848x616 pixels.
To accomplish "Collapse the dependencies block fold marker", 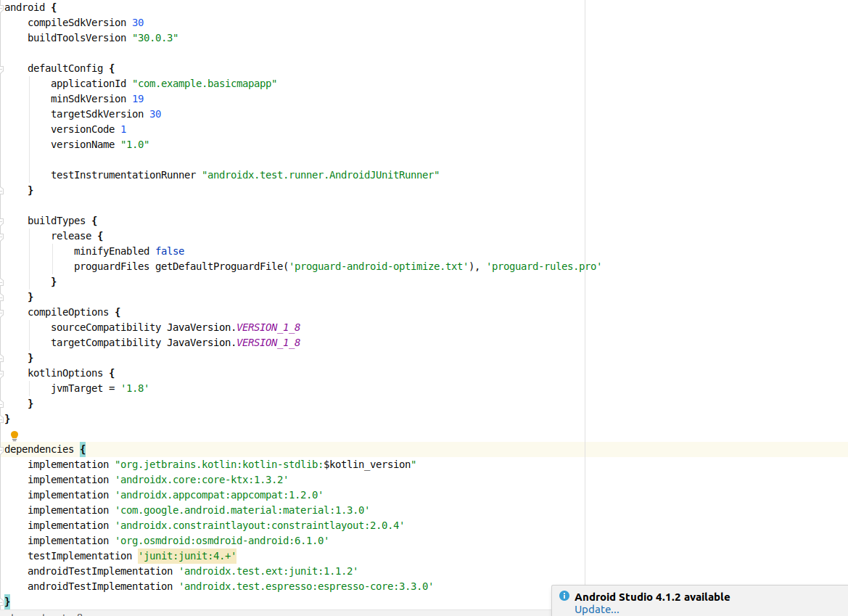I will pos(1,449).
